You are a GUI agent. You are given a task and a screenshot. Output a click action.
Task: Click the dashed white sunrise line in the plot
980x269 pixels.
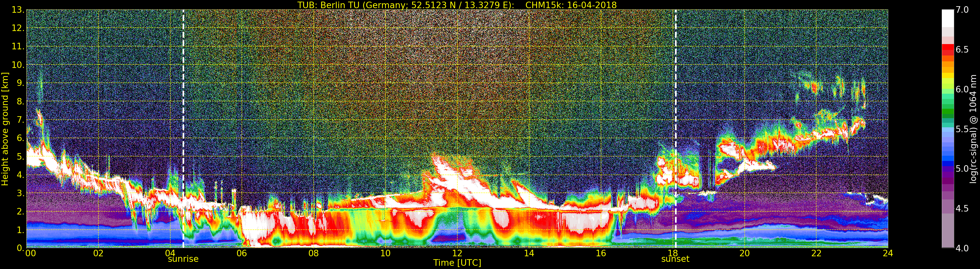coord(183,129)
